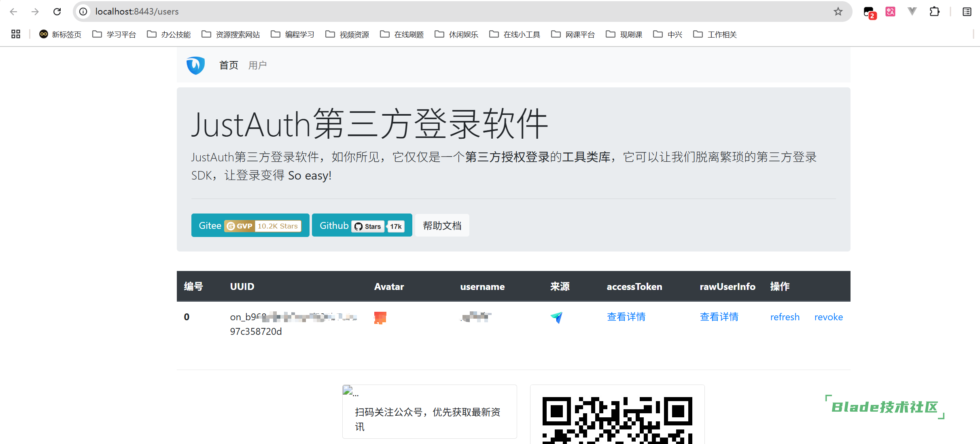Open the 编程学习 bookmark folder
980x444 pixels.
[293, 34]
